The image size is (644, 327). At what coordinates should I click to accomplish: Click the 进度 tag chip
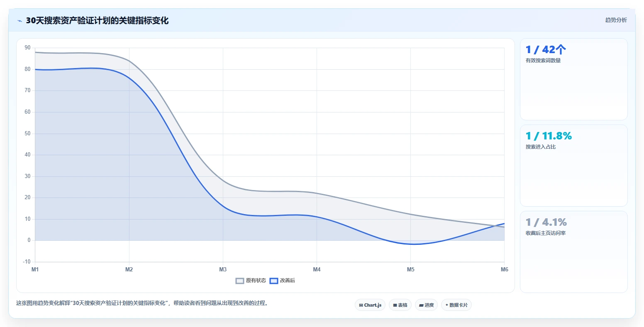(x=426, y=305)
